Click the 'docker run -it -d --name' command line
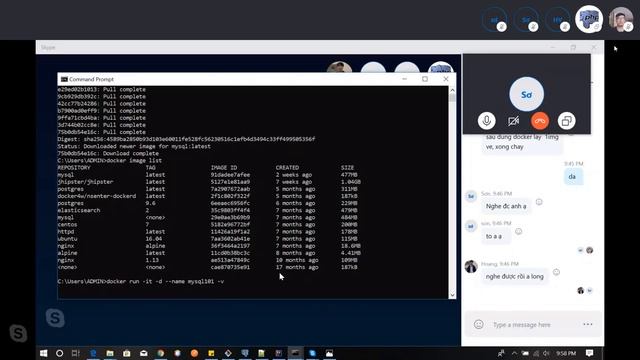 [x=141, y=282]
